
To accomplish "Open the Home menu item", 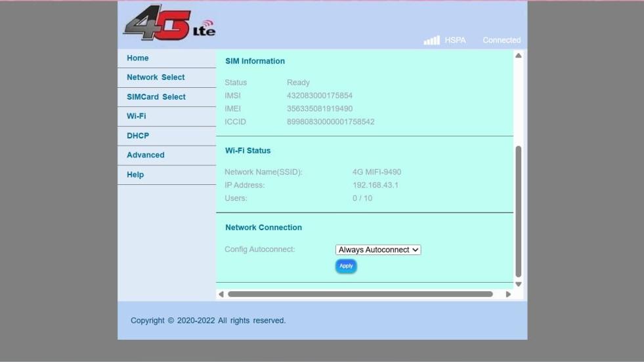I will [138, 58].
